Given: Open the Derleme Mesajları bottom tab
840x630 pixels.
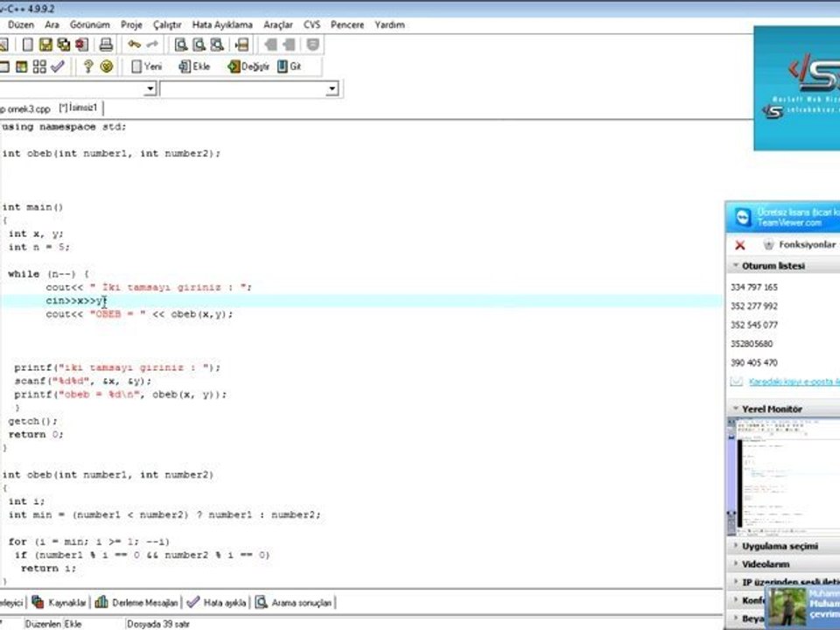Looking at the screenshot, I should coord(136,603).
